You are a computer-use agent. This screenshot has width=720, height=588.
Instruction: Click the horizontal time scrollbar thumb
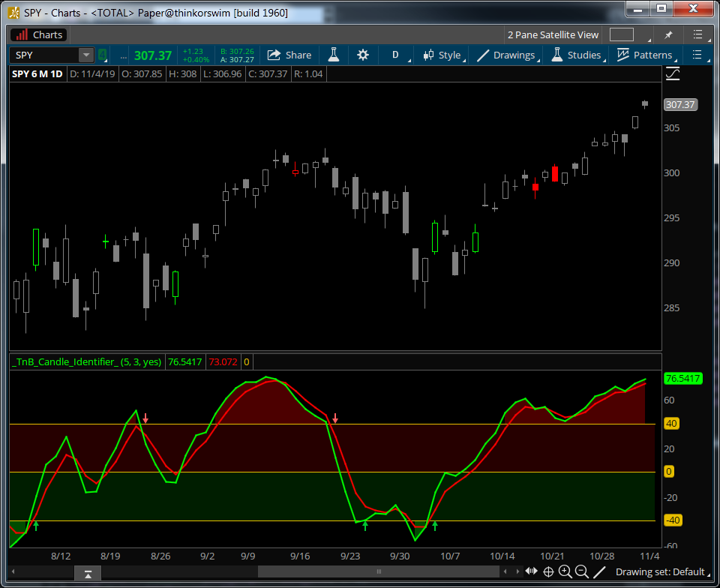click(x=378, y=572)
